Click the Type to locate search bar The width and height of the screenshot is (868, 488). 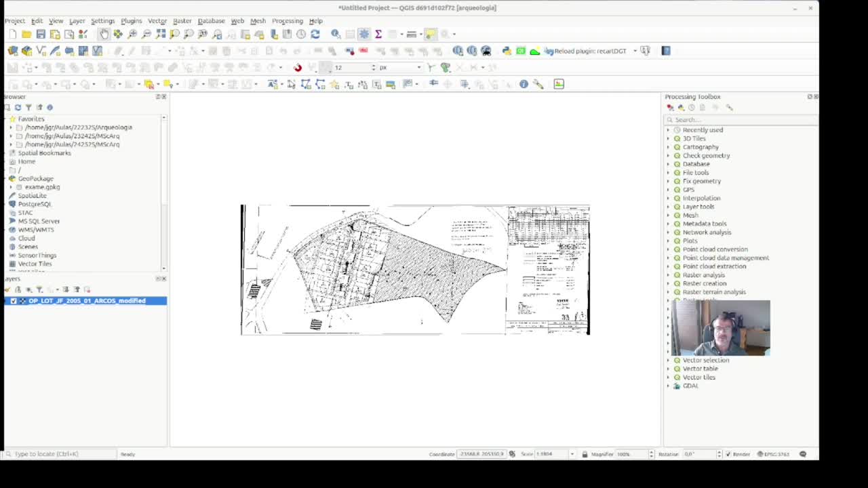coord(61,454)
